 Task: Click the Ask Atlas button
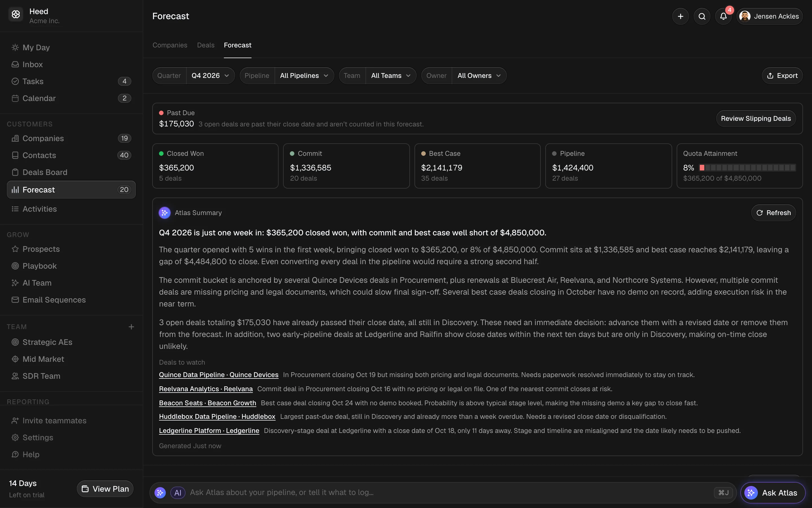click(x=773, y=493)
